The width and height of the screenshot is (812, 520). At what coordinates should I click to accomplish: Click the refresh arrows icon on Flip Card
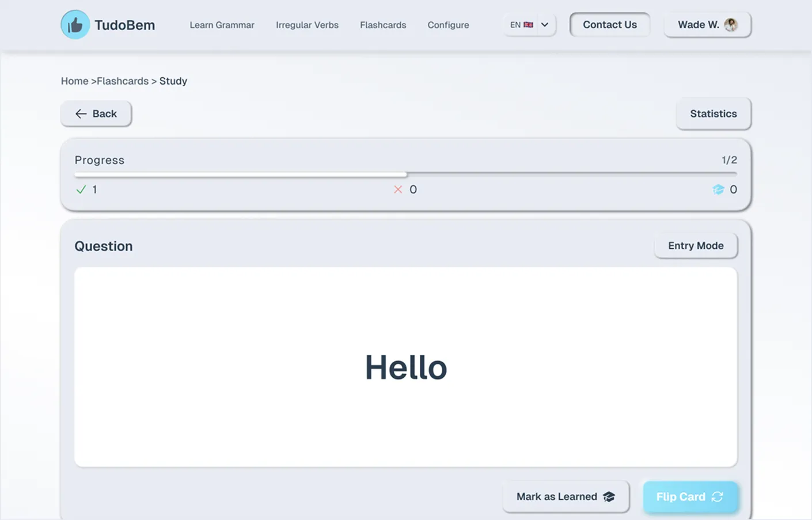click(x=717, y=496)
